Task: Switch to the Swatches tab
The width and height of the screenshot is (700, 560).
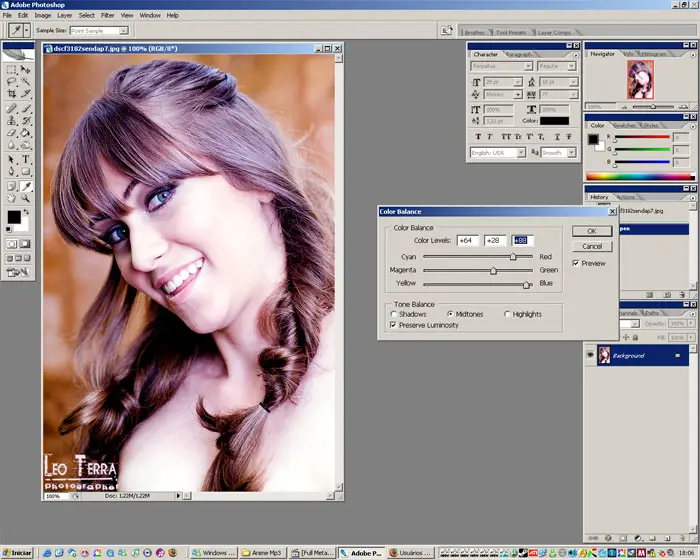Action: coord(625,125)
